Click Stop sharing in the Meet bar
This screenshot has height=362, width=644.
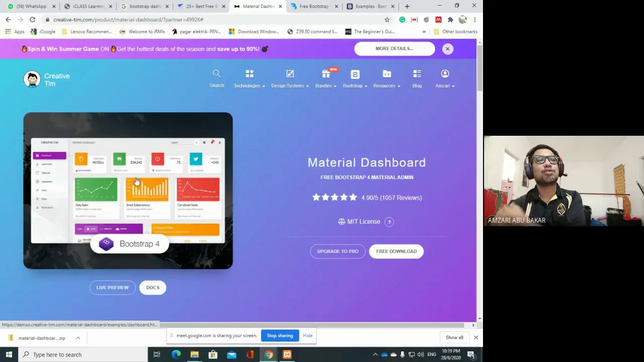(x=280, y=335)
